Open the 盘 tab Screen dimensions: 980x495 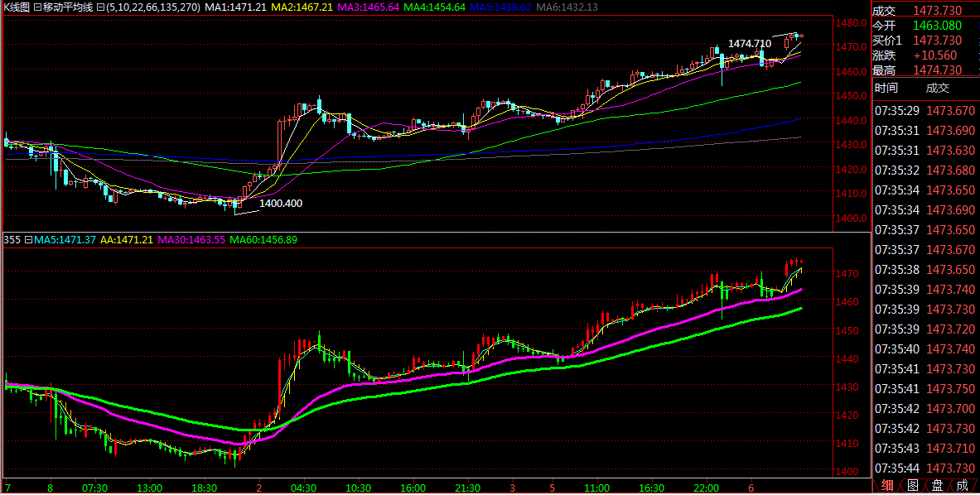[x=937, y=485]
